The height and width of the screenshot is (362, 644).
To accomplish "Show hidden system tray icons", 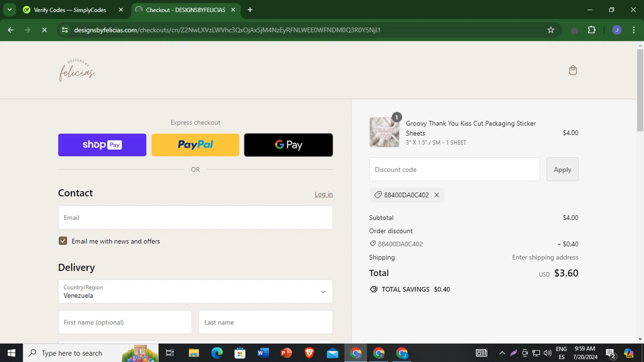I will (502, 353).
